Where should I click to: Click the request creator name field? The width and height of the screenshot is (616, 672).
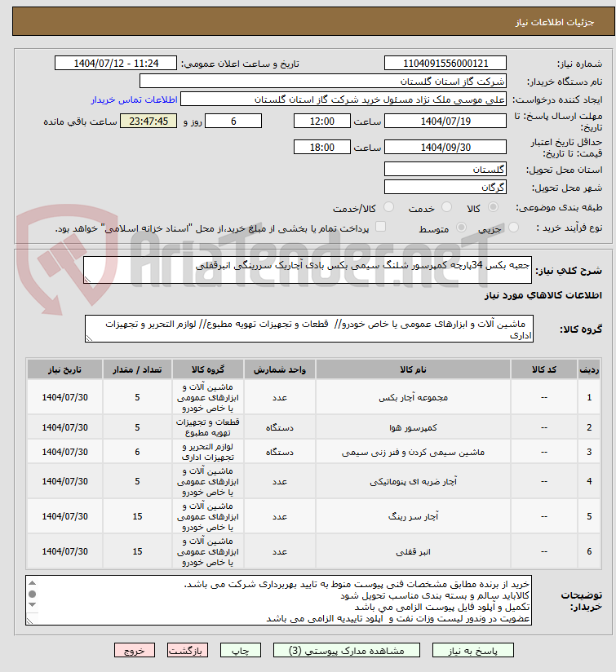click(x=343, y=99)
